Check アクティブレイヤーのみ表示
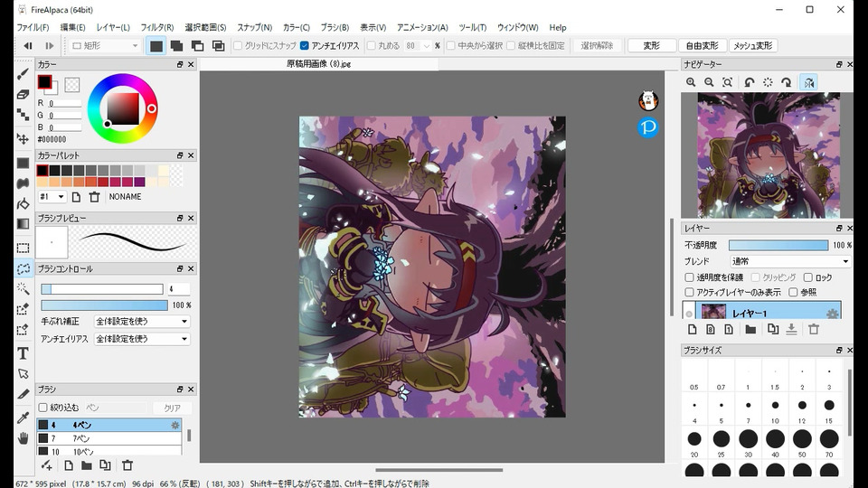Image resolution: width=868 pixels, height=488 pixels. click(689, 292)
